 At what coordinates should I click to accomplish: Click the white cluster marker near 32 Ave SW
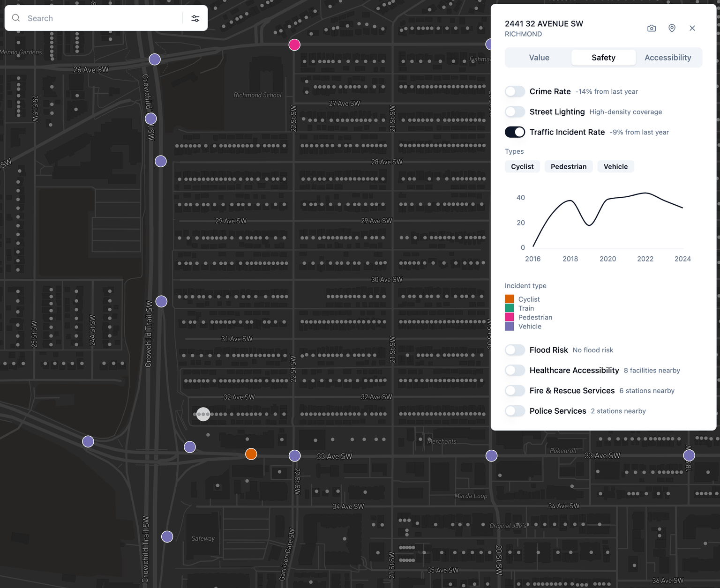[x=203, y=414]
